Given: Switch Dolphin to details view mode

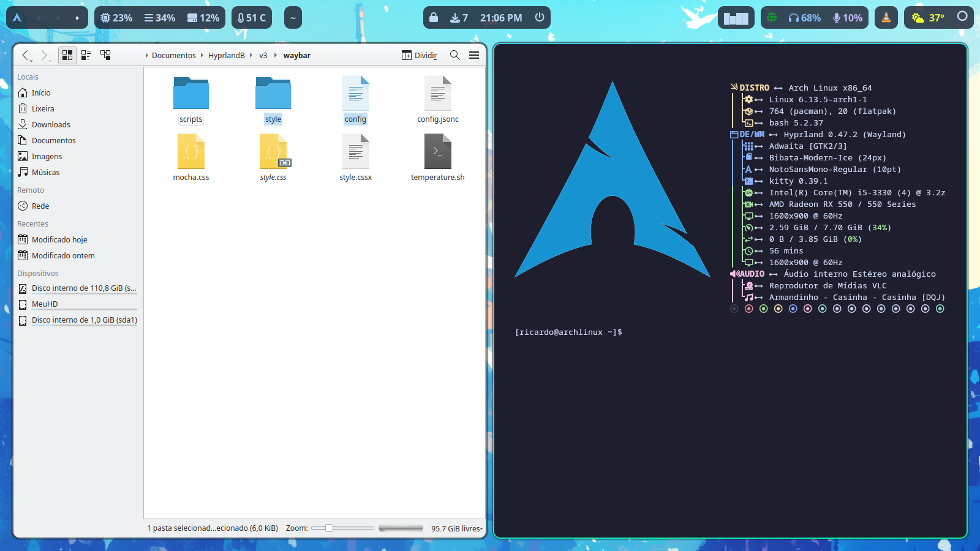Looking at the screenshot, I should tap(86, 55).
